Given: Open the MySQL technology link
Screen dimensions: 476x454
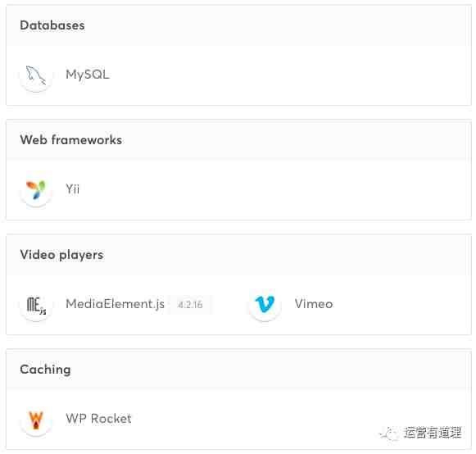Looking at the screenshot, I should click(88, 75).
